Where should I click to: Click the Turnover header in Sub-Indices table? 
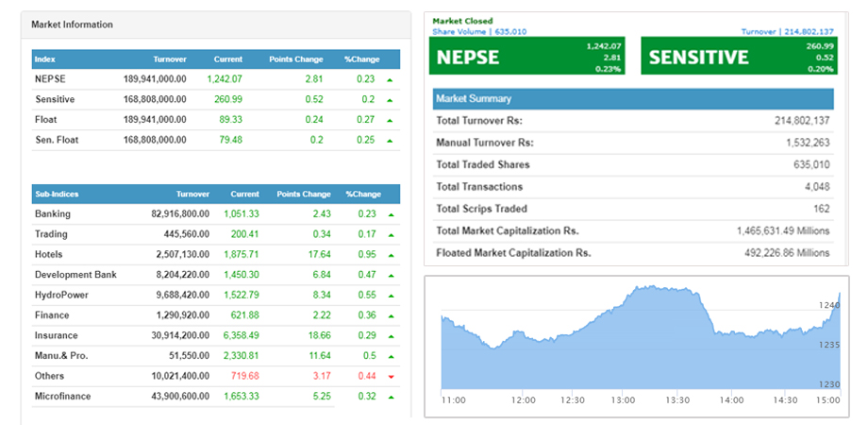coord(192,194)
